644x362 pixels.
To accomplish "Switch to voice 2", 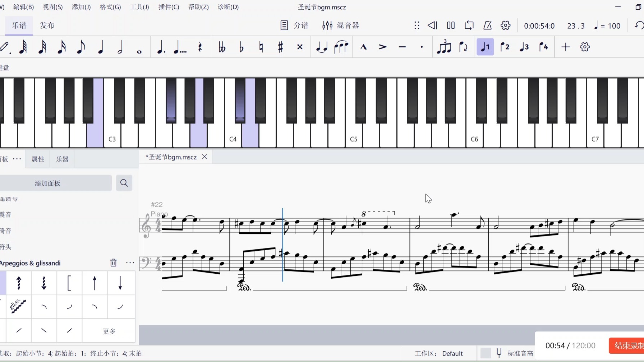I will tap(505, 47).
